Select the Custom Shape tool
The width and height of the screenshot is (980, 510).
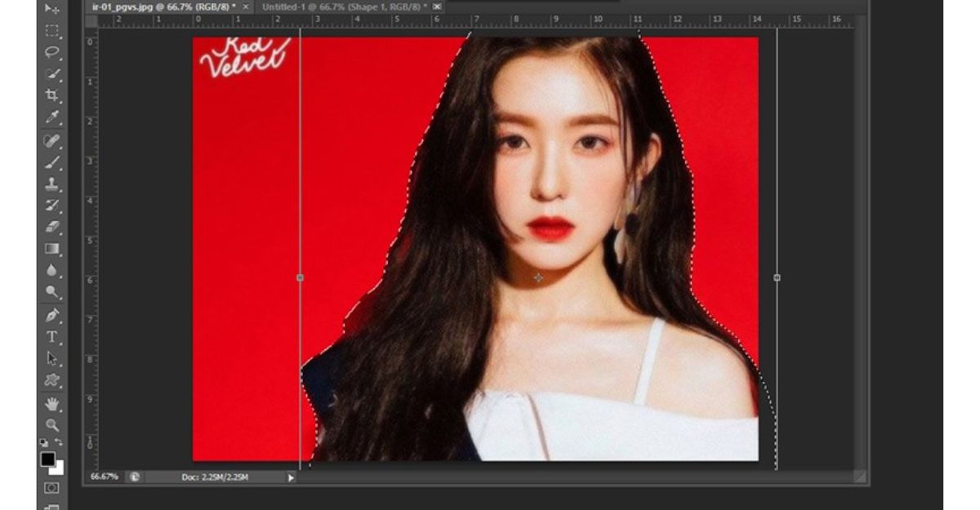(x=52, y=379)
